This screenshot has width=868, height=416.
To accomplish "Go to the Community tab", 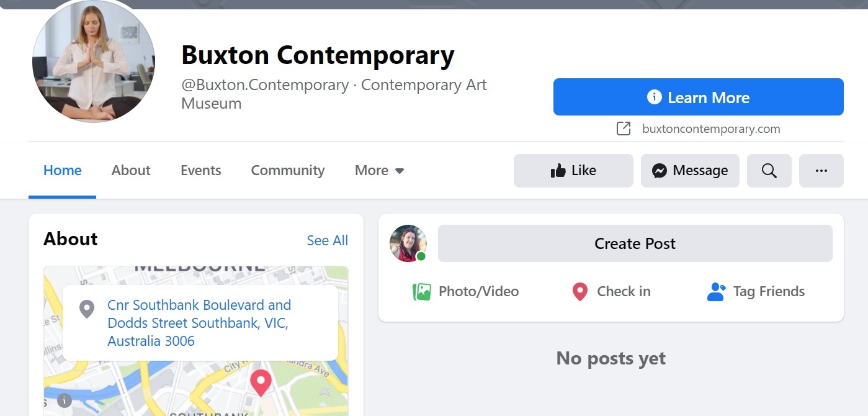I will click(288, 171).
